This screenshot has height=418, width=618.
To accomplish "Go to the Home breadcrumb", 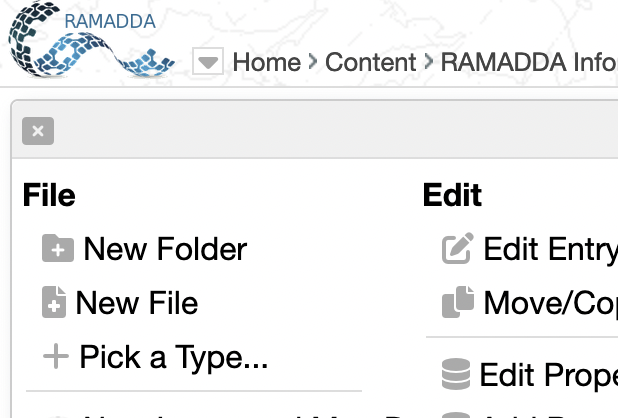I will [x=266, y=63].
